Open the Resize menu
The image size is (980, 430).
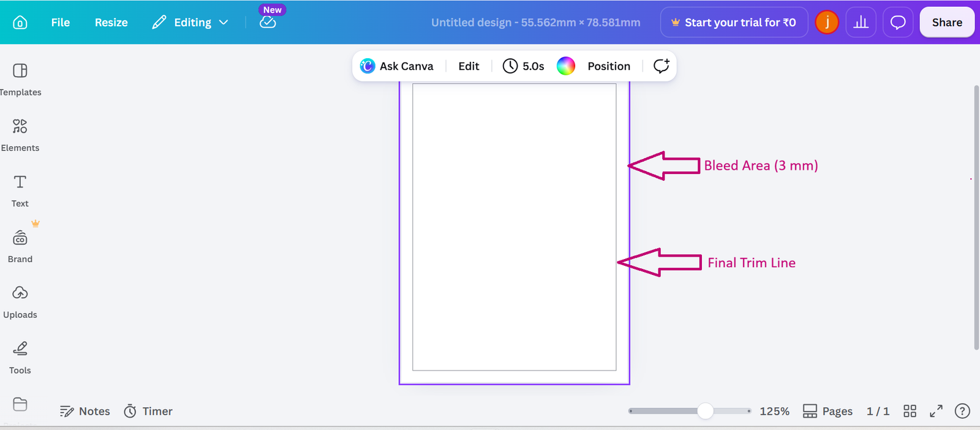tap(111, 23)
